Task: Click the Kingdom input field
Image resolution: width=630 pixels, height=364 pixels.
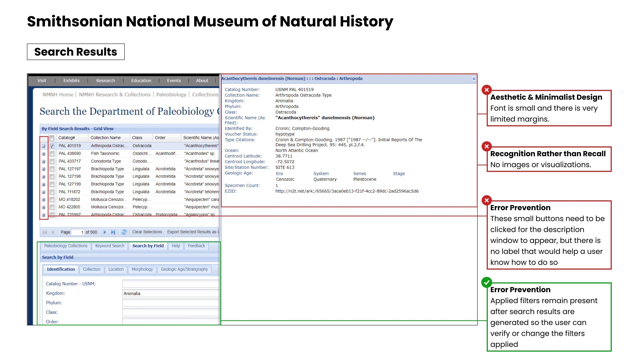Action: pyautogui.click(x=170, y=293)
